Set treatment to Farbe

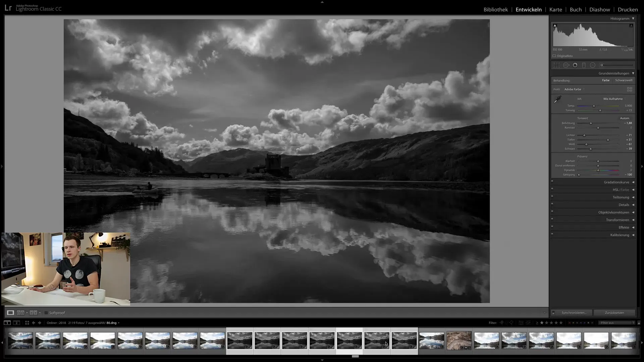606,80
